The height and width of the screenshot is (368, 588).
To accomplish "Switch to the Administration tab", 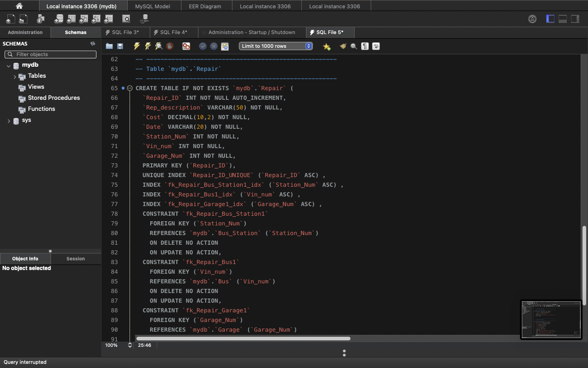I will tap(25, 32).
